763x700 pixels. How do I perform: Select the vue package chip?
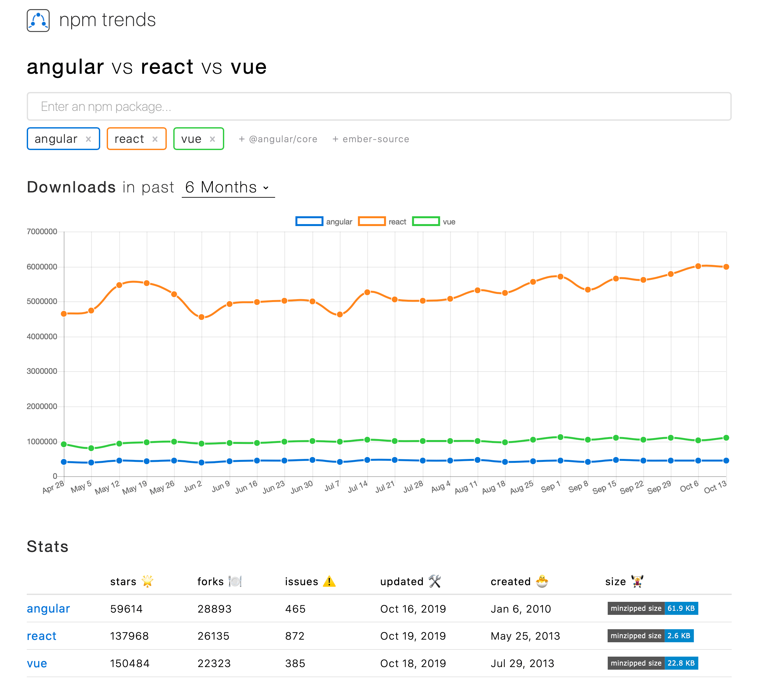(x=199, y=139)
